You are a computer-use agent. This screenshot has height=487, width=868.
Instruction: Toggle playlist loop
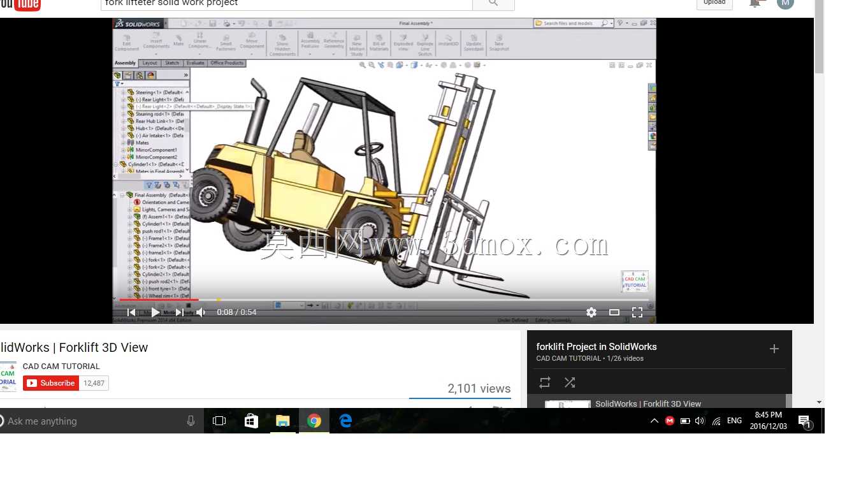[545, 382]
